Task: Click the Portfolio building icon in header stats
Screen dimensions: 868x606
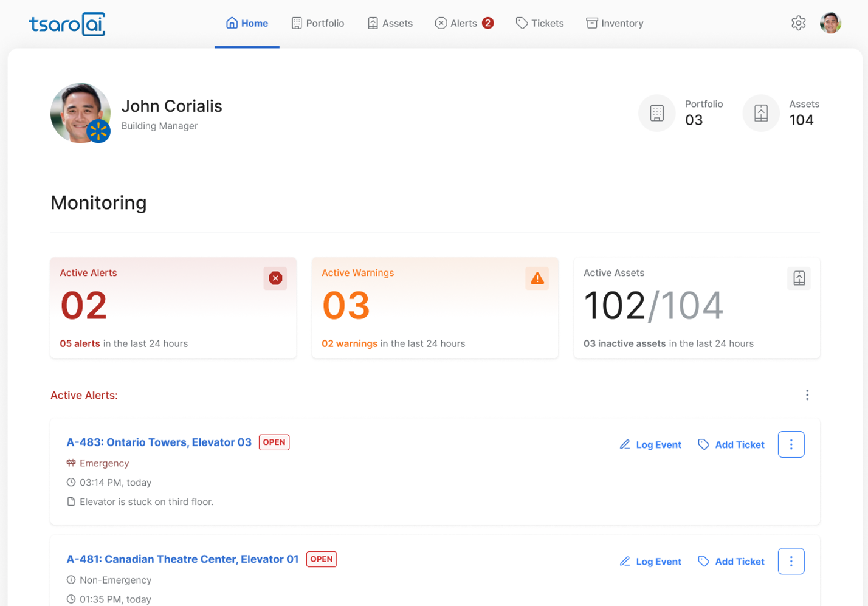Action: [x=656, y=113]
